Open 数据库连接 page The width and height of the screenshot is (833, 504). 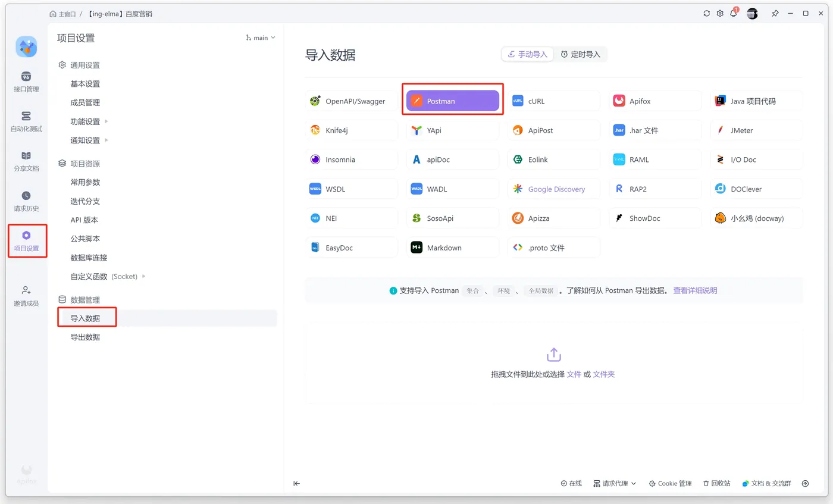[x=89, y=258]
